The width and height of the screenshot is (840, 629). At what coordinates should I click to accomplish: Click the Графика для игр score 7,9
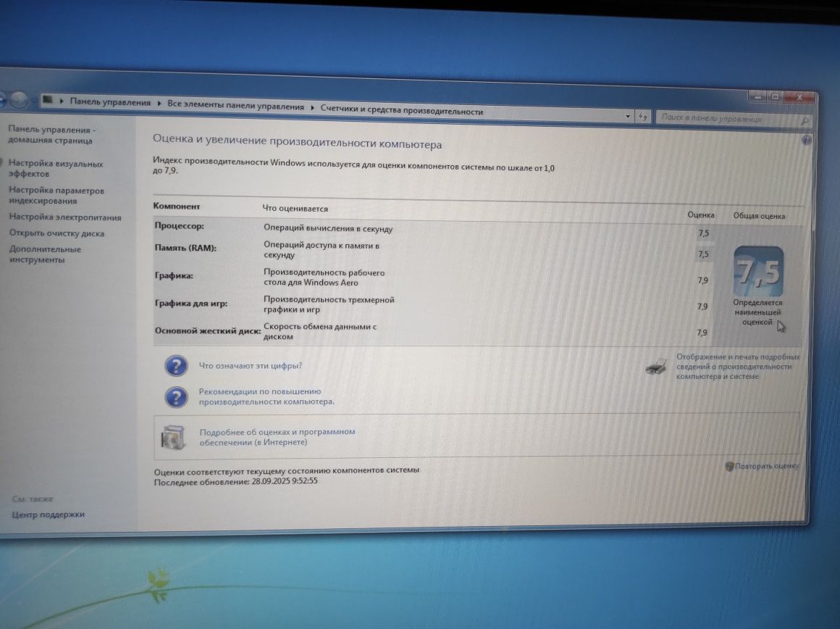point(702,307)
